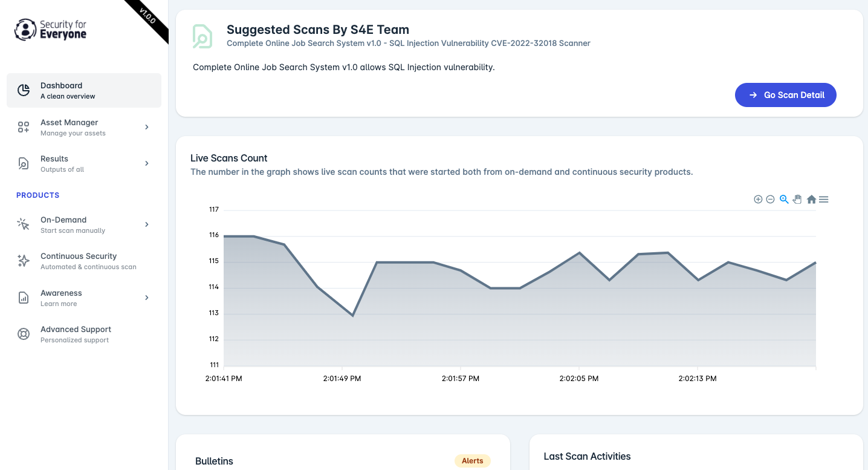The height and width of the screenshot is (470, 868).
Task: Click the Suggested Scans document search icon
Action: click(202, 36)
